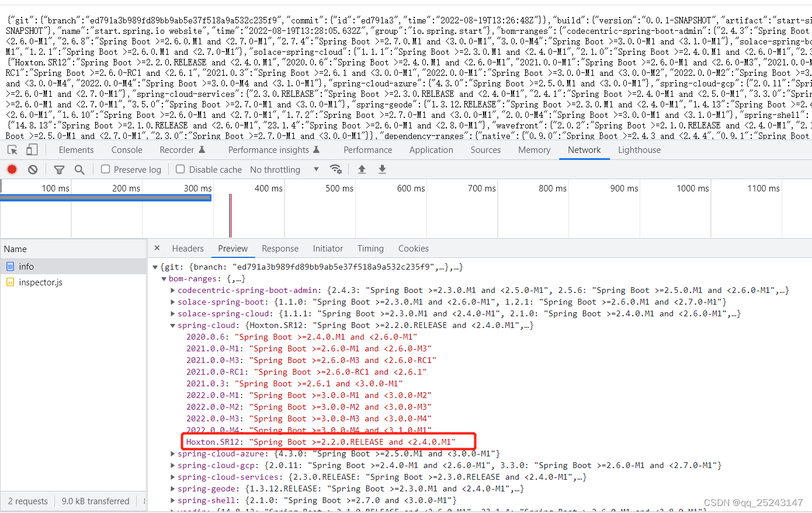Select the 2022.0.0-M2 version entry
The image size is (812, 513).
(308, 407)
